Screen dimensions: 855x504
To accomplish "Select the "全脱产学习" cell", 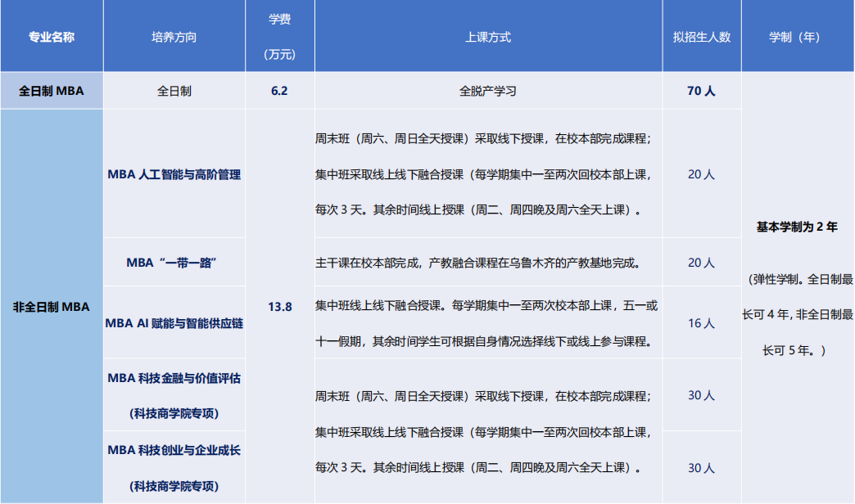I will coord(488,91).
